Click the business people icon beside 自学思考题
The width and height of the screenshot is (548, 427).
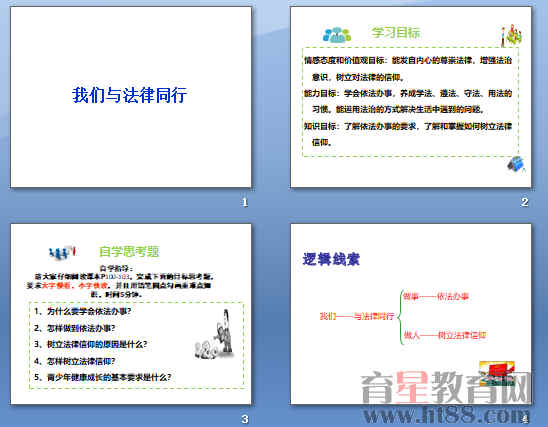62,252
